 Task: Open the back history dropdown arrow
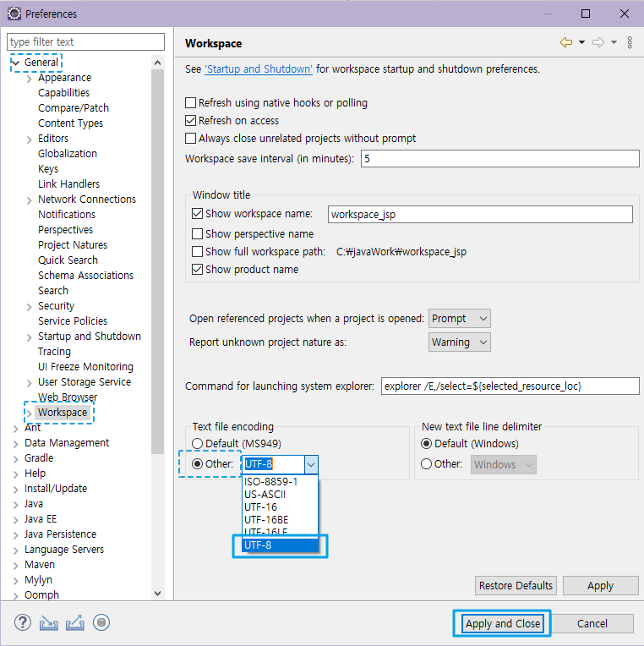point(581,42)
